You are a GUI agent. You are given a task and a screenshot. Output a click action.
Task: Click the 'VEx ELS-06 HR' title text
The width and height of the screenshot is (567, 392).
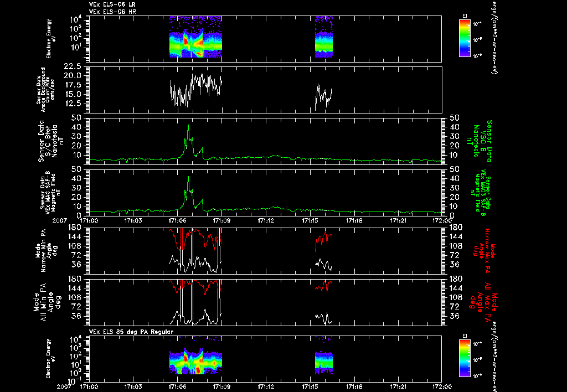112,12
